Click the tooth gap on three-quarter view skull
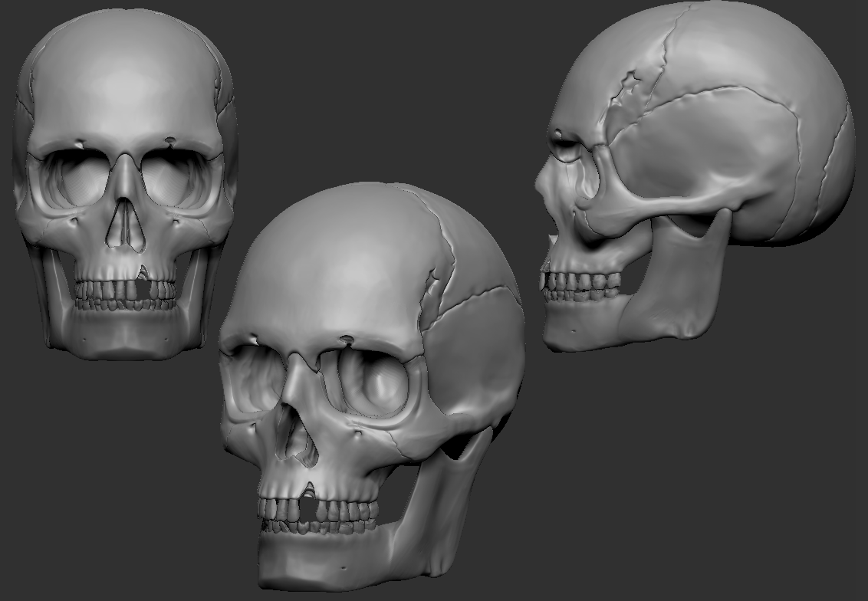This screenshot has width=868, height=601. [308, 508]
